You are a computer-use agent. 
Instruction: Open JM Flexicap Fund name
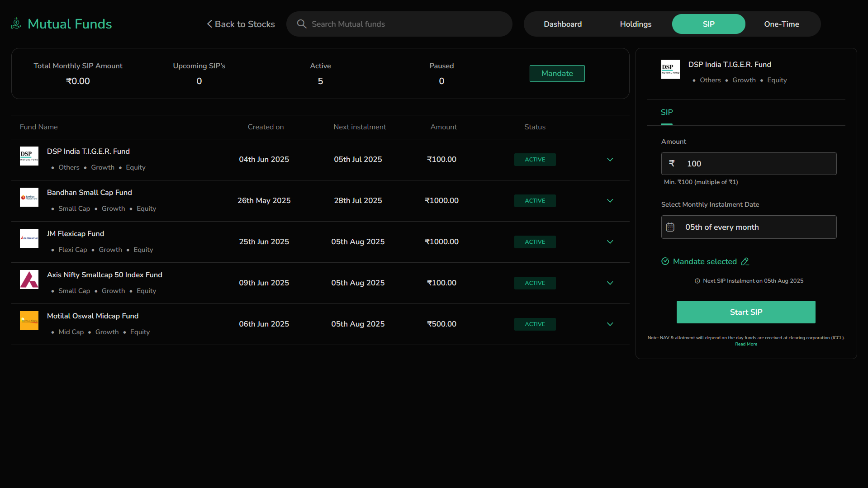(75, 233)
